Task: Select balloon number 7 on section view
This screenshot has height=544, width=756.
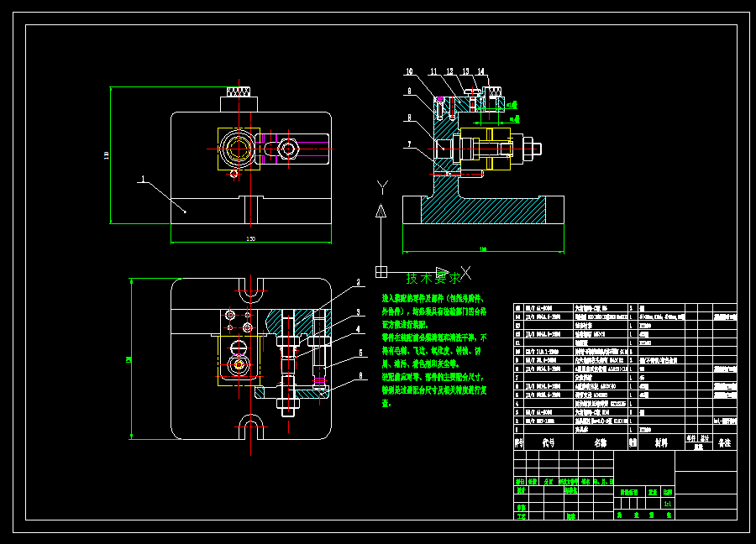Action: coord(409,144)
